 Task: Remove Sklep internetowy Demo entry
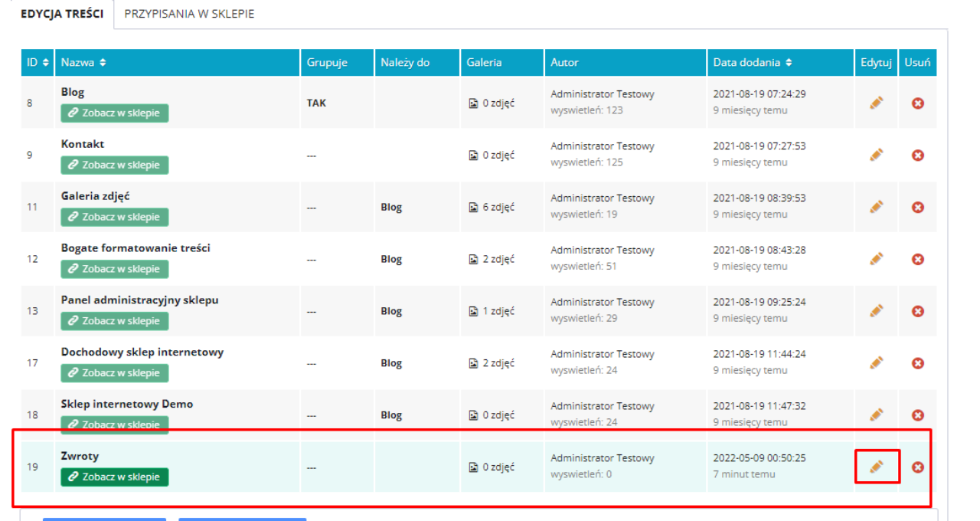click(918, 415)
